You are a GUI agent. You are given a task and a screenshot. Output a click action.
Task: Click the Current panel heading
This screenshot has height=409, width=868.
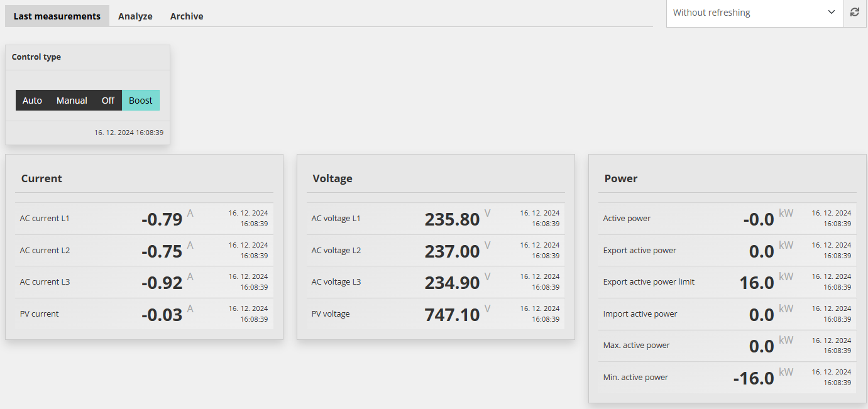point(41,178)
